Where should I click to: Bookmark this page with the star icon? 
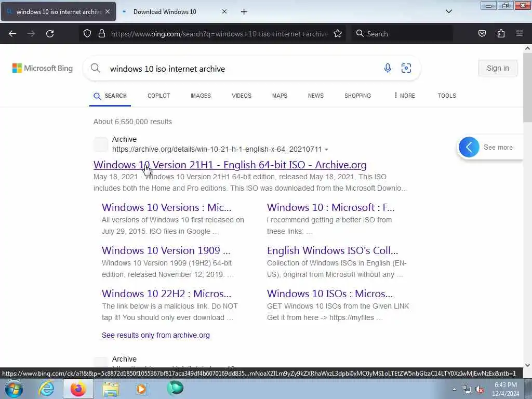(338, 34)
